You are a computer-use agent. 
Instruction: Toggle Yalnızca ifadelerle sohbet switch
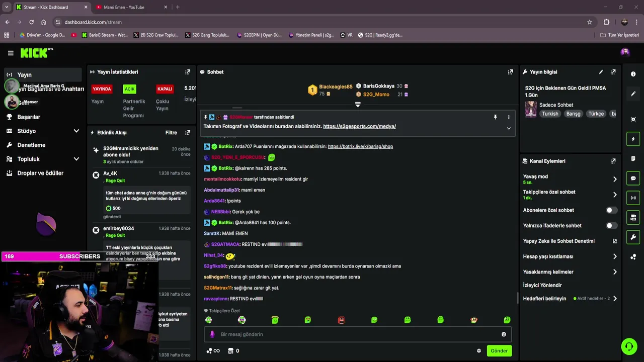[611, 226]
